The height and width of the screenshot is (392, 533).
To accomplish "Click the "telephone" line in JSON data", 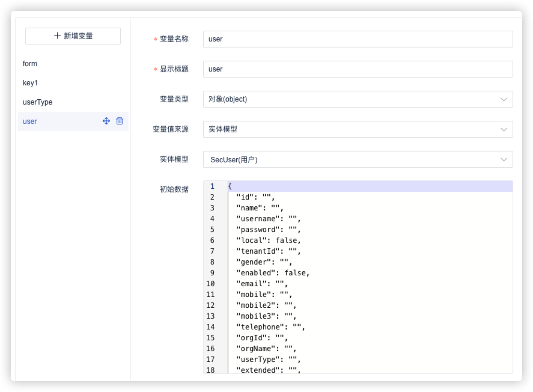I will pyautogui.click(x=270, y=327).
